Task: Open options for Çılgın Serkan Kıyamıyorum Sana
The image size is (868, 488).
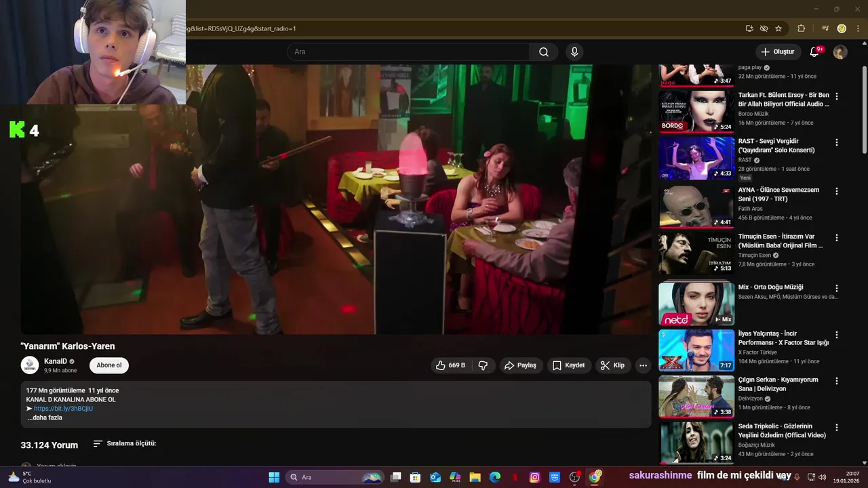Action: pyautogui.click(x=837, y=381)
